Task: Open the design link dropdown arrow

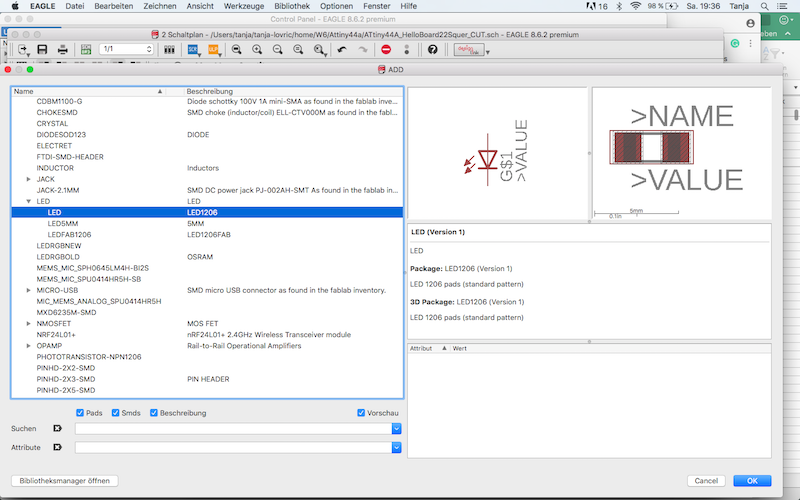Action: coord(487,53)
